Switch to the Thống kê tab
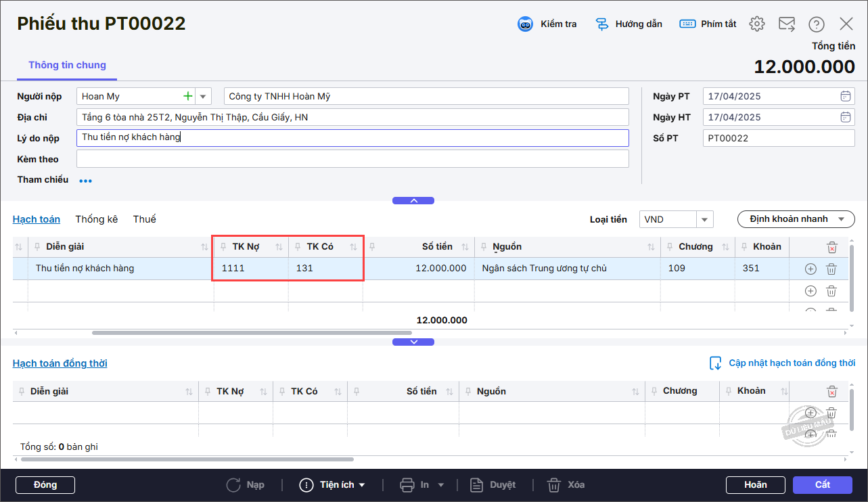Image resolution: width=868 pixels, height=502 pixels. 97,219
